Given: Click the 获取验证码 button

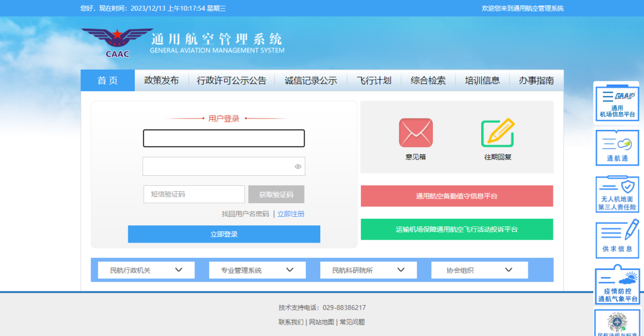Looking at the screenshot, I should (x=276, y=194).
